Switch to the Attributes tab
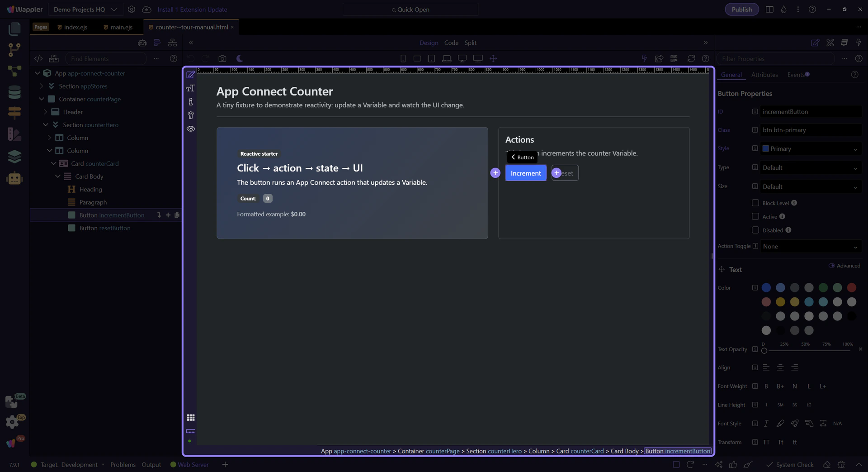 764,75
